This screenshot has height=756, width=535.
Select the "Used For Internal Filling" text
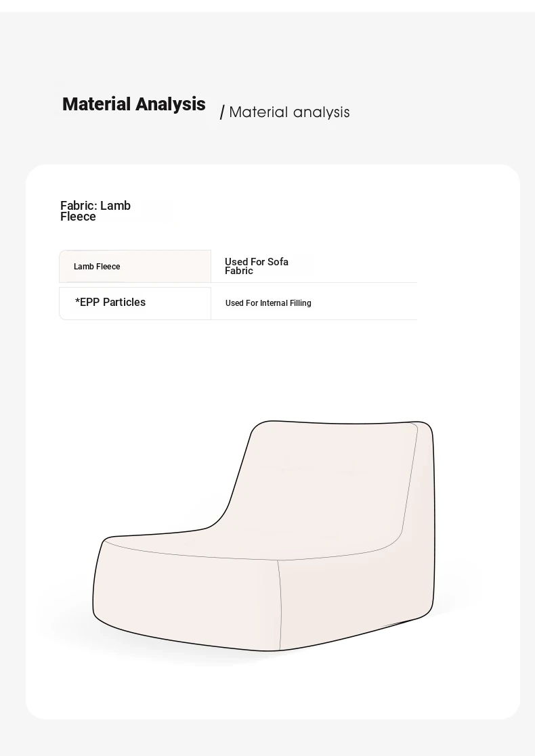pos(268,303)
